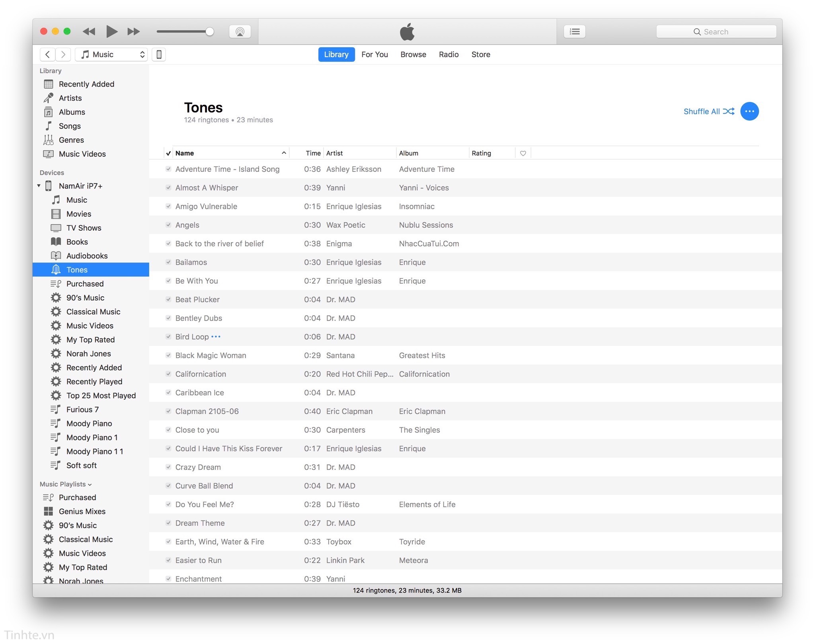Click the play button
Screen dimensions: 815x644
tap(112, 31)
